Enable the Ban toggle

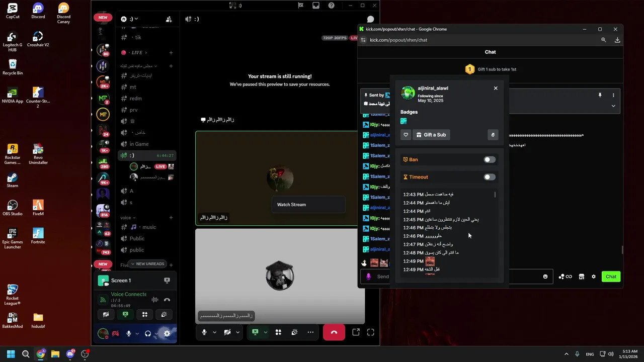tap(490, 159)
